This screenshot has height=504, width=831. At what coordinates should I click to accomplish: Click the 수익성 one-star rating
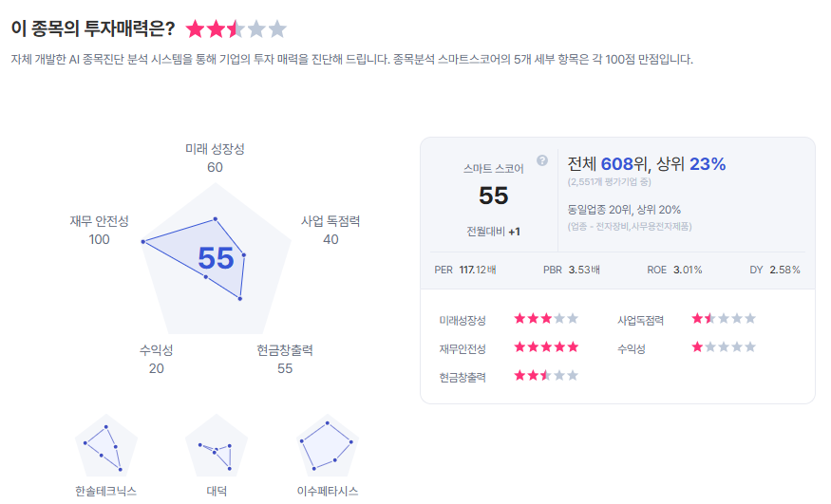pyautogui.click(x=724, y=347)
